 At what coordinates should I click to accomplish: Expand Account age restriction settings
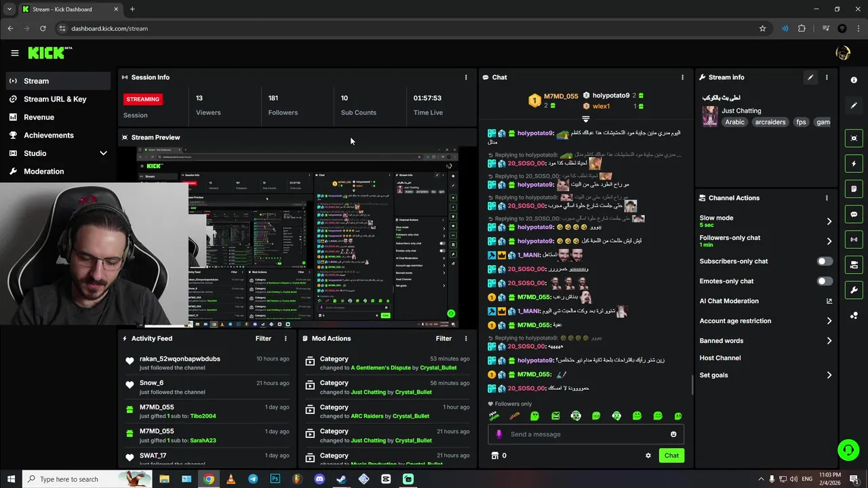(x=829, y=321)
